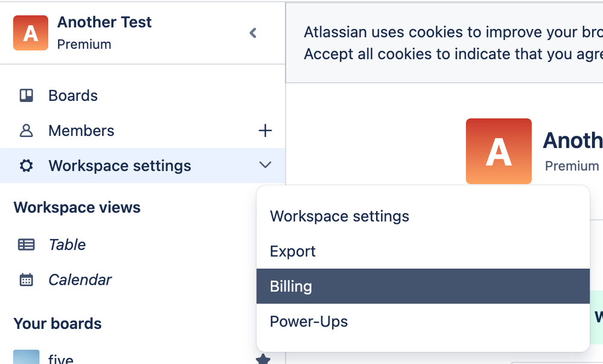
Task: Click the Workspace settings gear icon
Action: tap(26, 165)
